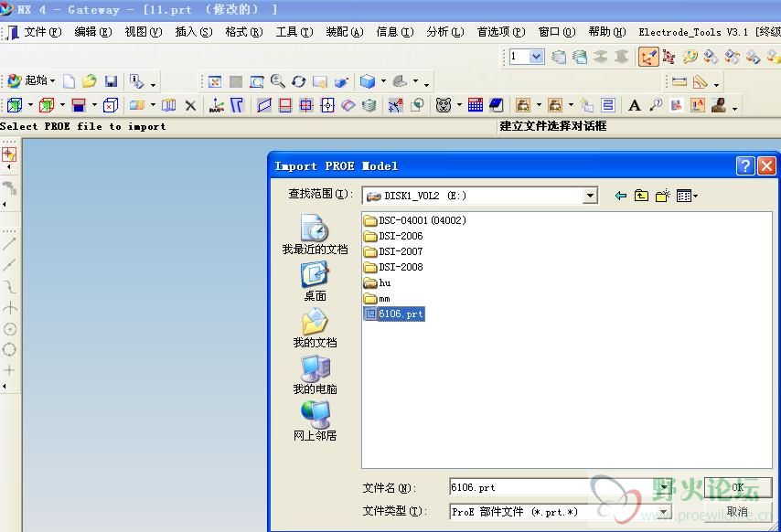Open 我的电脑 my computer shortcut

(x=315, y=375)
